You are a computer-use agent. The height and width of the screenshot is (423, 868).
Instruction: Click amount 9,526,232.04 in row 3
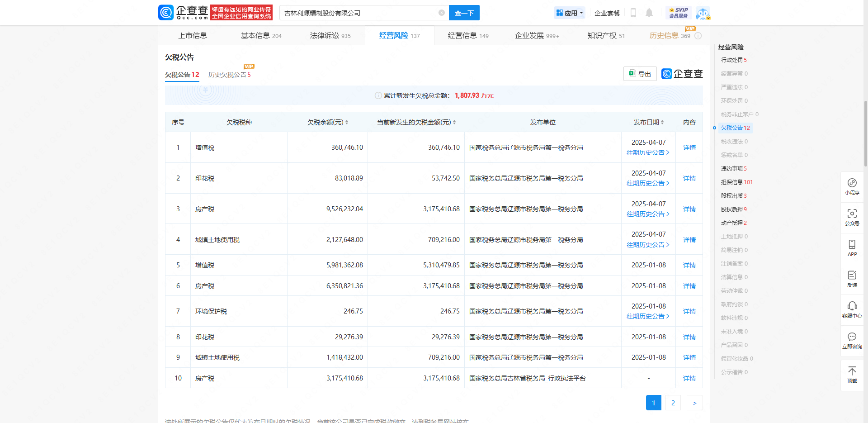[344, 209]
